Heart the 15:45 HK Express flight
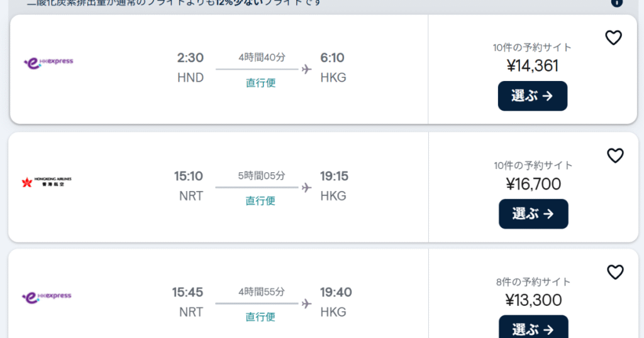 click(615, 272)
